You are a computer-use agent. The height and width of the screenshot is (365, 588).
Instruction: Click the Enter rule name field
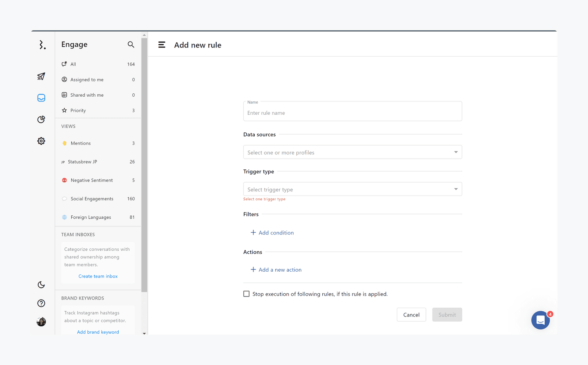[352, 113]
